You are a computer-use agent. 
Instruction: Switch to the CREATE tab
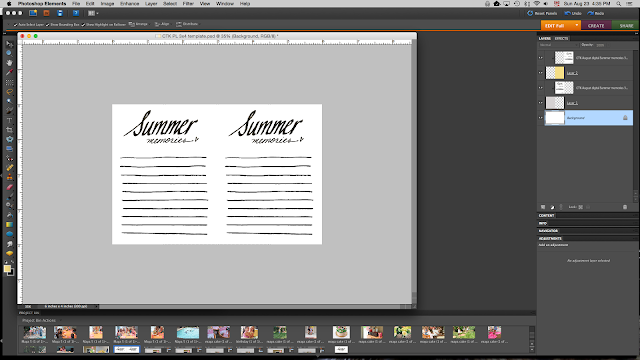pyautogui.click(x=596, y=25)
